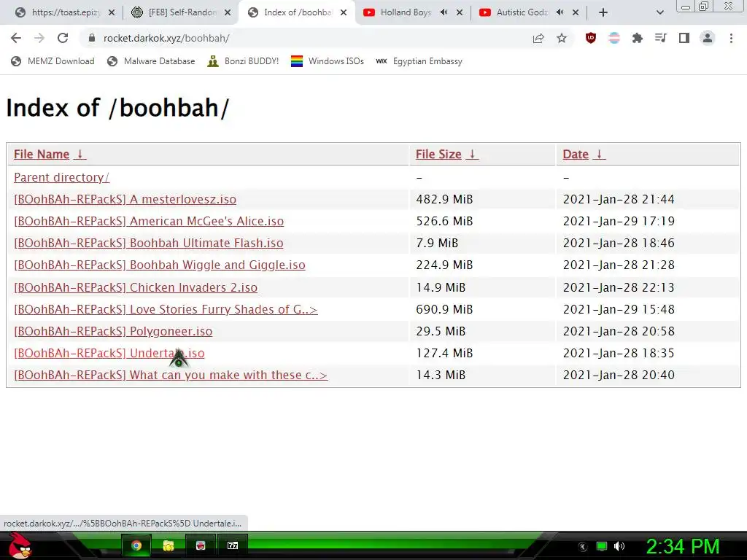747x560 pixels.
Task: Download A mesterlovesz.iso
Action: (125, 199)
